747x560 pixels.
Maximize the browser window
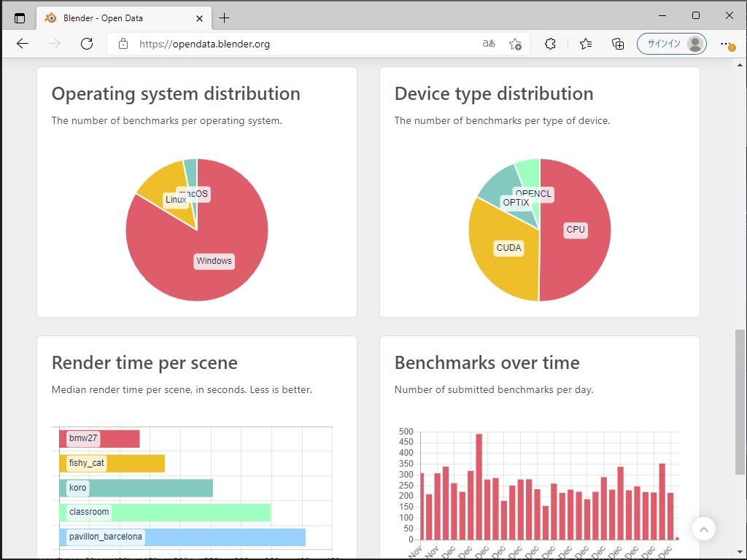pos(695,16)
